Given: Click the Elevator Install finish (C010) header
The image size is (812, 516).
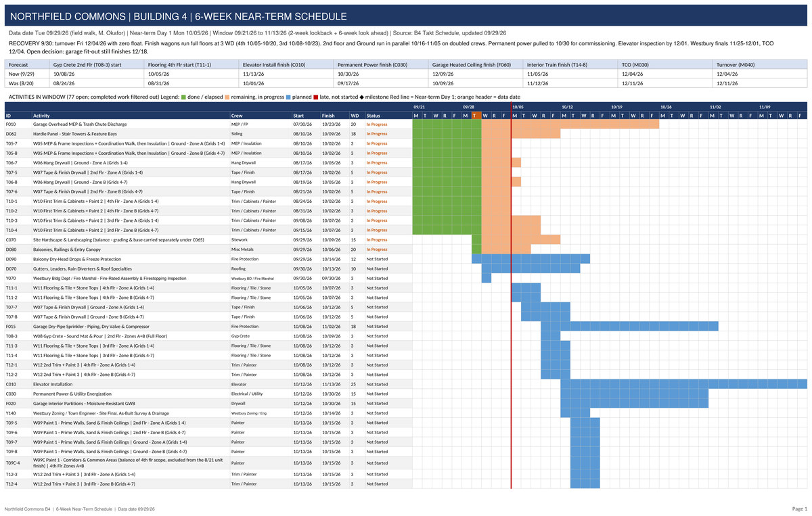Looking at the screenshot, I should tap(288, 64).
